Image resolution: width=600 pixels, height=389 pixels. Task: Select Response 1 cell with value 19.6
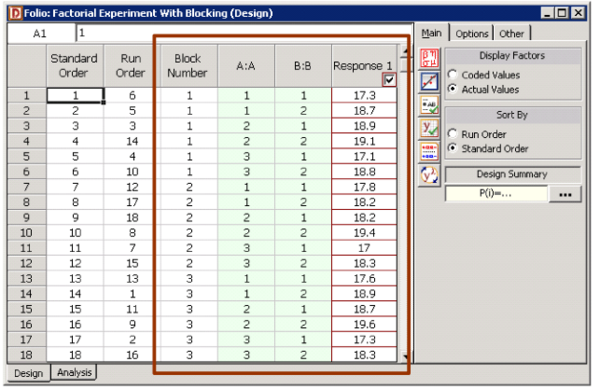tap(364, 324)
